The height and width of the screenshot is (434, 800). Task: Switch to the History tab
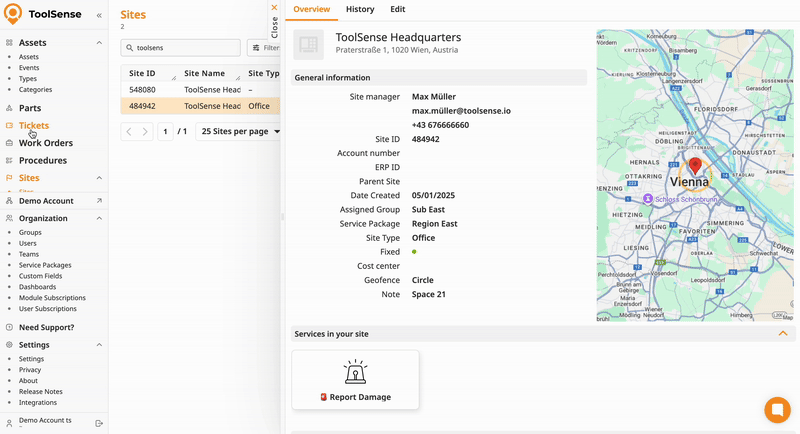click(360, 9)
